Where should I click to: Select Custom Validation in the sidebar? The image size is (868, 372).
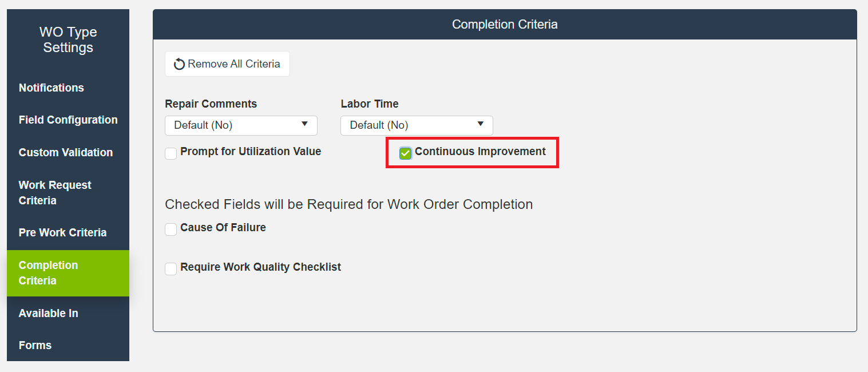coord(66,152)
